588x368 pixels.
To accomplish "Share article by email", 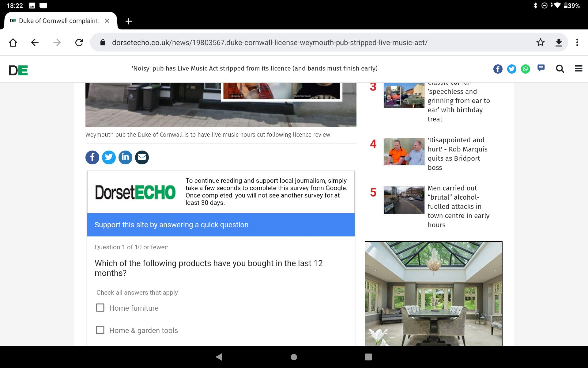I will point(142,157).
